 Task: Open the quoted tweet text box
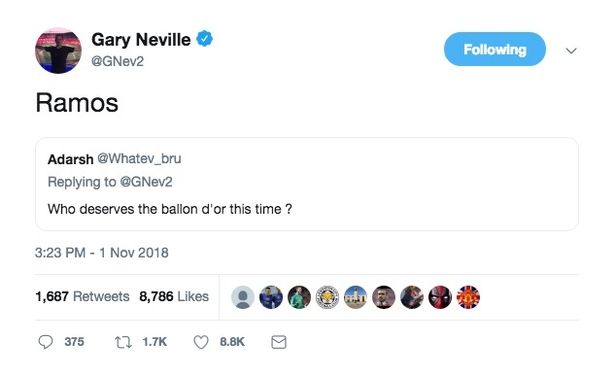pyautogui.click(x=307, y=184)
